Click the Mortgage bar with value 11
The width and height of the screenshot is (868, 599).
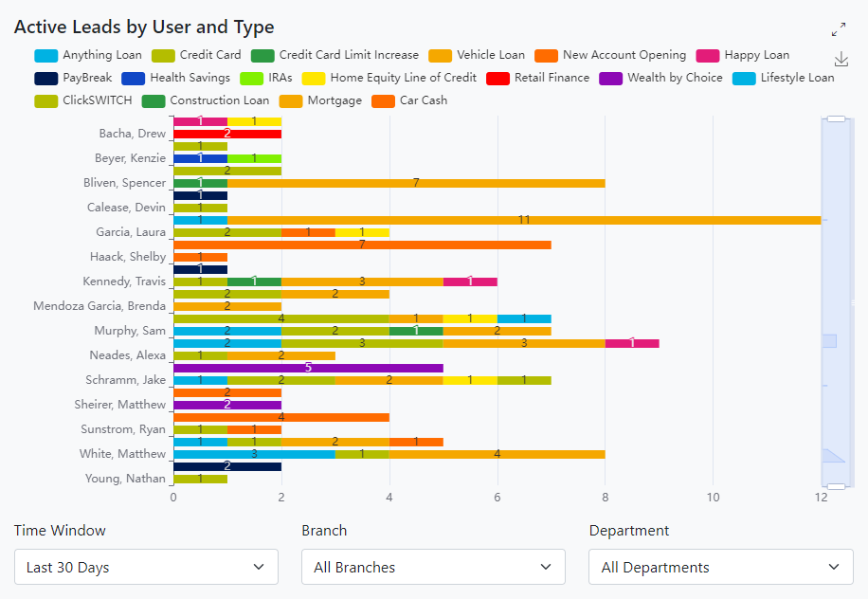[x=524, y=220]
